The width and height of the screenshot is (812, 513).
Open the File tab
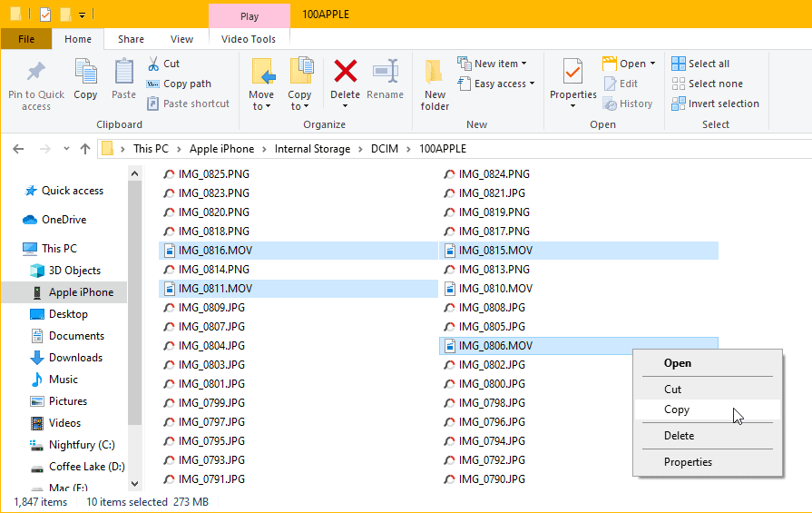click(x=26, y=39)
